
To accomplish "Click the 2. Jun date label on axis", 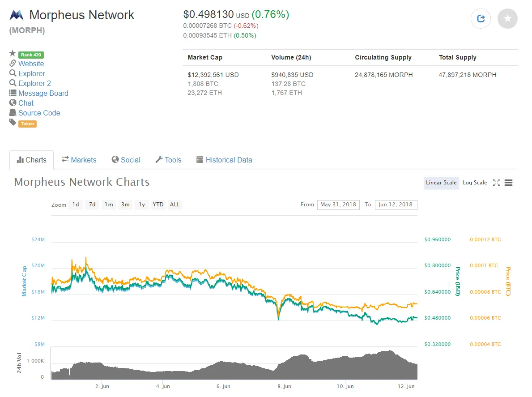I will coord(102,386).
